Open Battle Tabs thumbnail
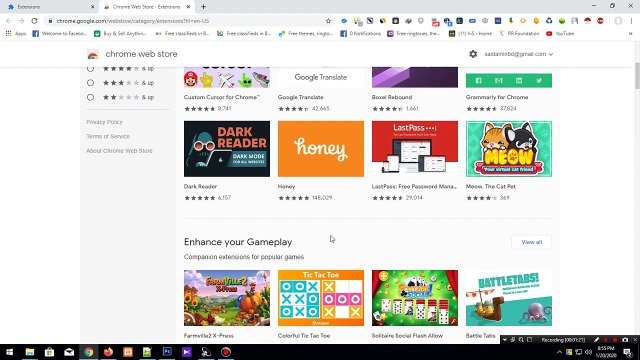The height and width of the screenshot is (360, 640). [x=509, y=298]
